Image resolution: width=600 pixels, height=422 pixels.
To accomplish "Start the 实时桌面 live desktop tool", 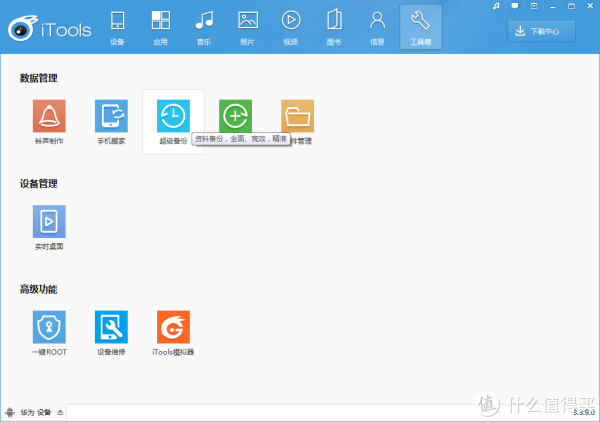I will [49, 221].
